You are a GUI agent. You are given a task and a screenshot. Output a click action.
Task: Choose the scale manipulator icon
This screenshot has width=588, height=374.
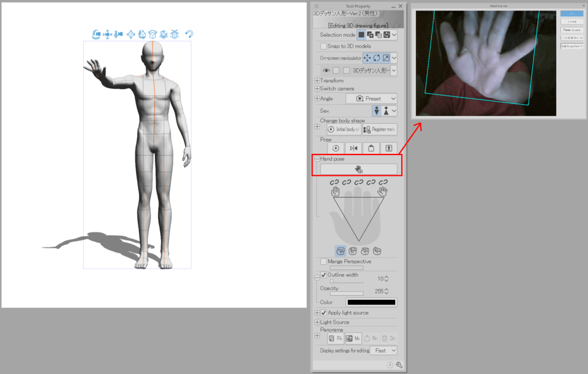[386, 58]
